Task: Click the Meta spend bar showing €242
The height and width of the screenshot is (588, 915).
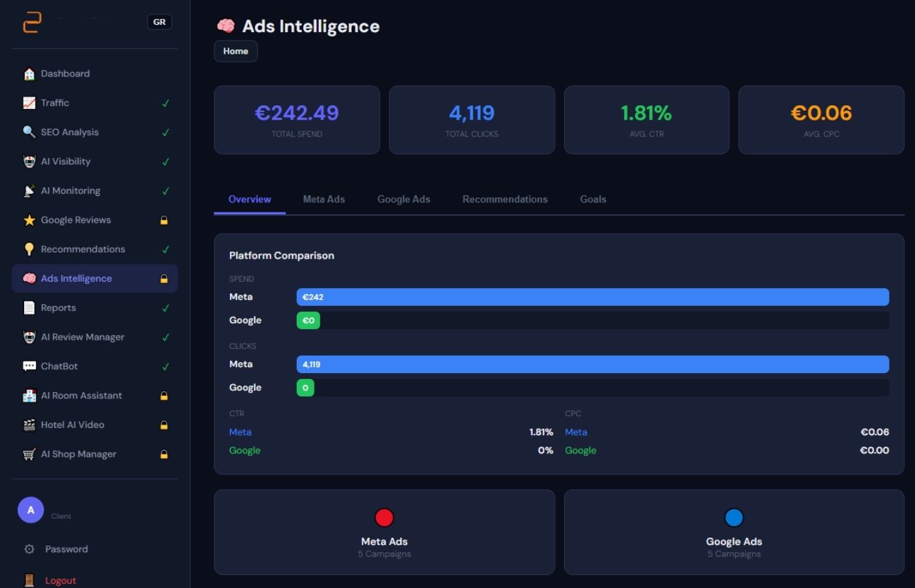Action: [x=593, y=297]
